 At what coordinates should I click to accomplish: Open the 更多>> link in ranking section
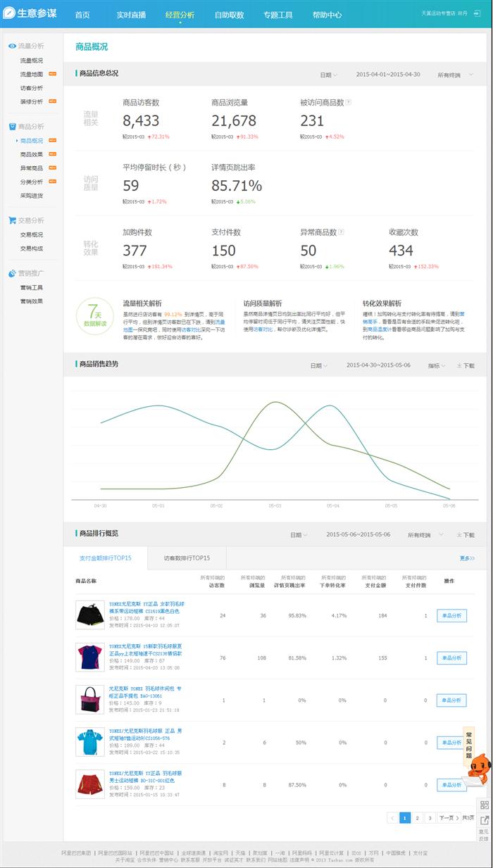coord(467,558)
